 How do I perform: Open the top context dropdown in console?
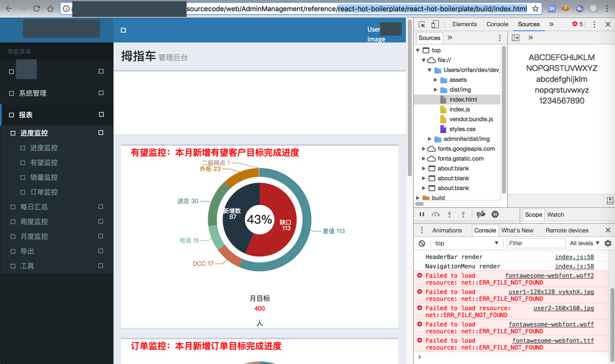(x=466, y=243)
